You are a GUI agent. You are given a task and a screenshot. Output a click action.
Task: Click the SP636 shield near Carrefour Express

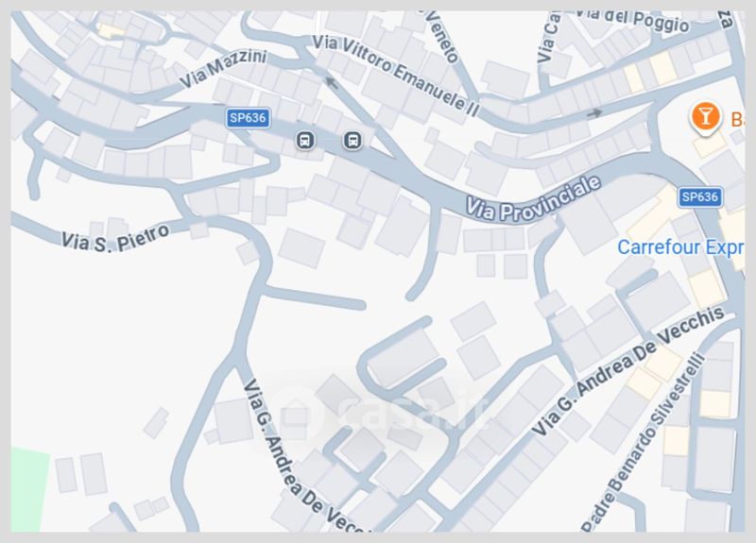point(699,197)
